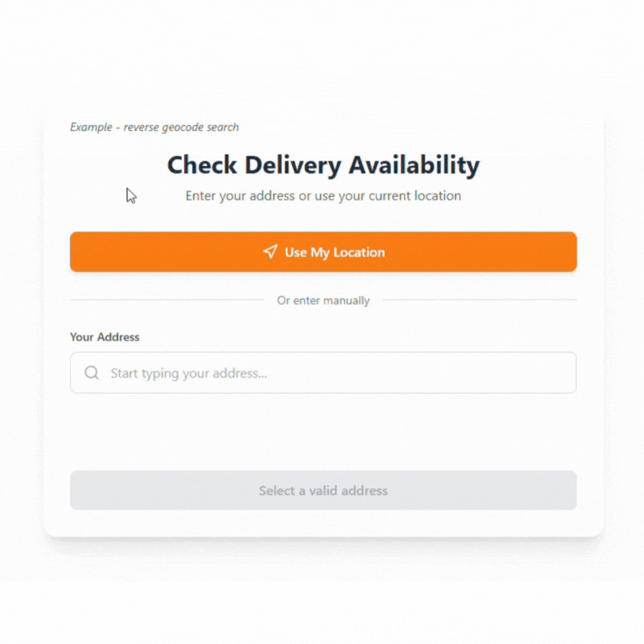Click divider line left of 'Or enter manually'
Viewport: 644px width, 644px height.
click(x=167, y=301)
